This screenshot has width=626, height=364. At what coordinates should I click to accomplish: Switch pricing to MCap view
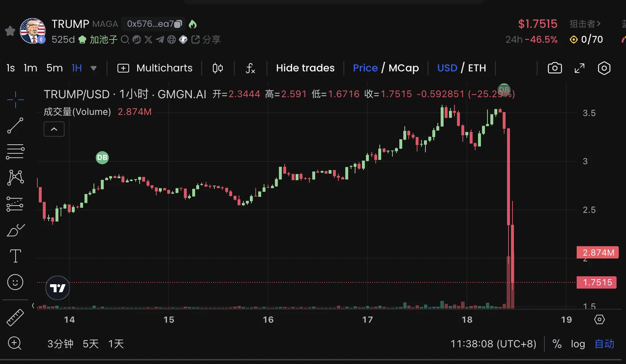403,68
